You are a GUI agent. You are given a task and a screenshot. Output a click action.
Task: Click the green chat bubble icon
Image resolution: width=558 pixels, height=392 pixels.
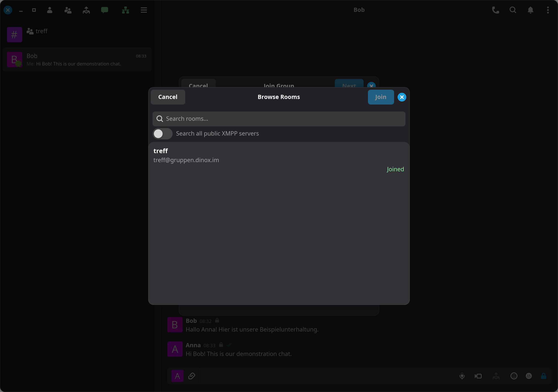104,10
